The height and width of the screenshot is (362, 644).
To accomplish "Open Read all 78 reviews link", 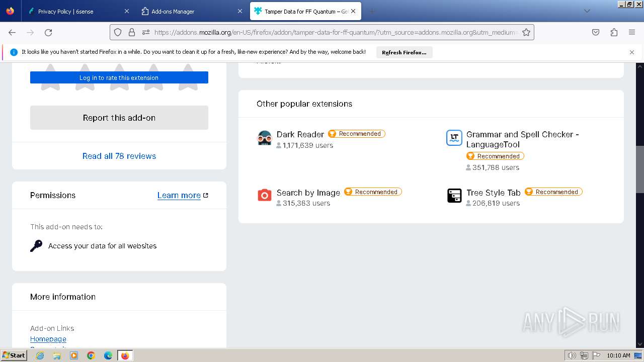I will [x=119, y=156].
